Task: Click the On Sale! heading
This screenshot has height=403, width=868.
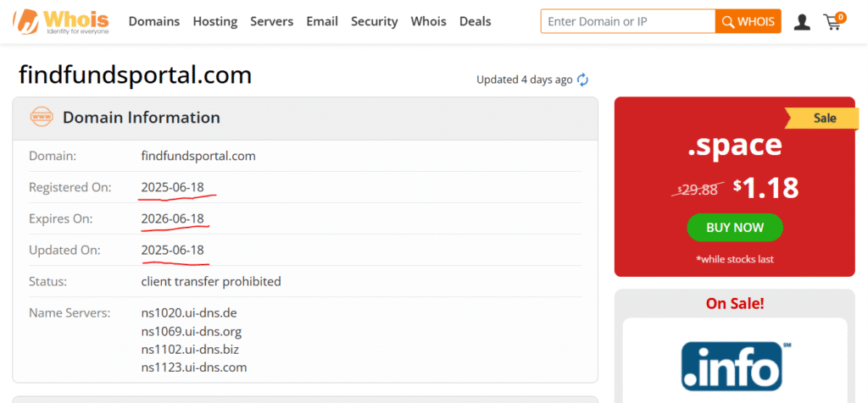Action: point(735,303)
